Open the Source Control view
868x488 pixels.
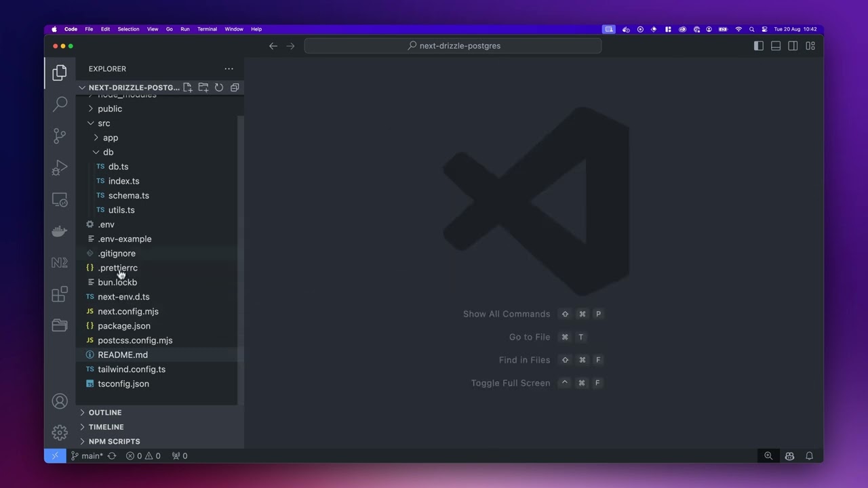60,136
